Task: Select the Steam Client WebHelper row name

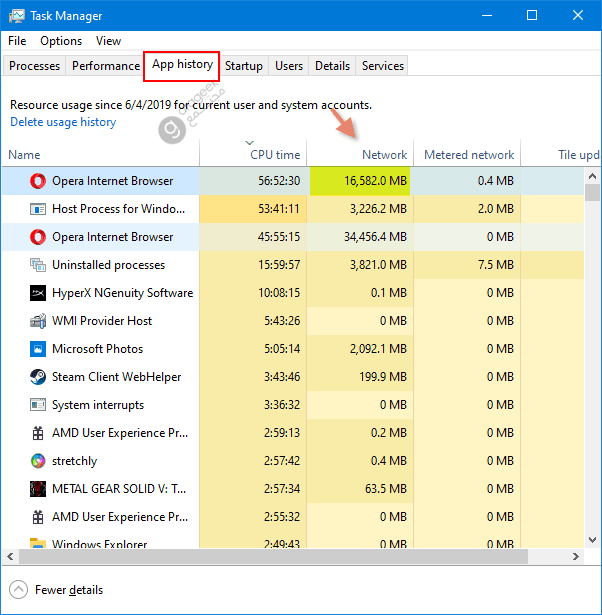Action: point(116,377)
